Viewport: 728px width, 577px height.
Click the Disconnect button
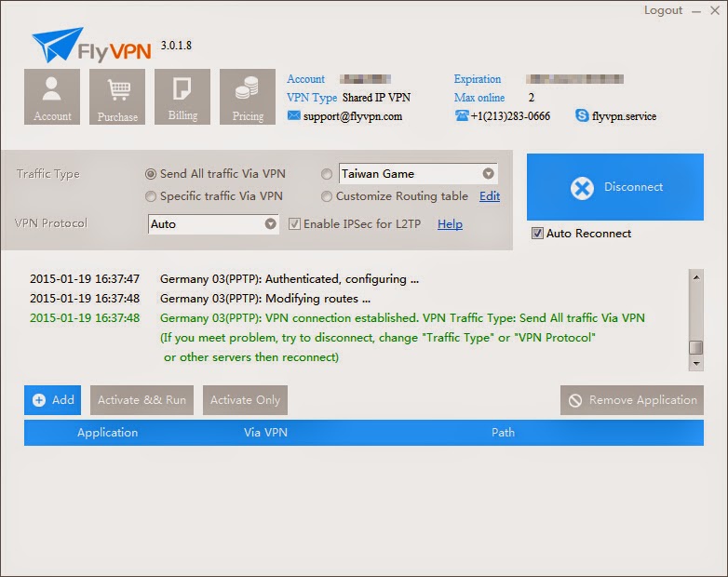click(614, 187)
